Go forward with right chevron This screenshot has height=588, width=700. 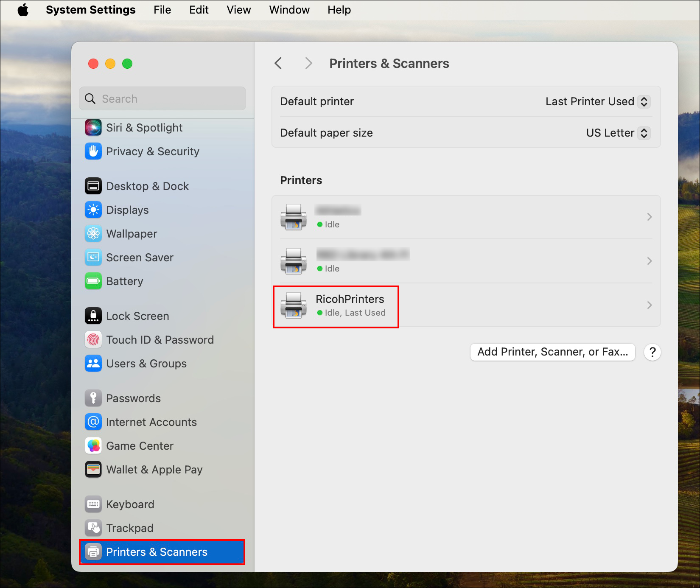pyautogui.click(x=309, y=63)
